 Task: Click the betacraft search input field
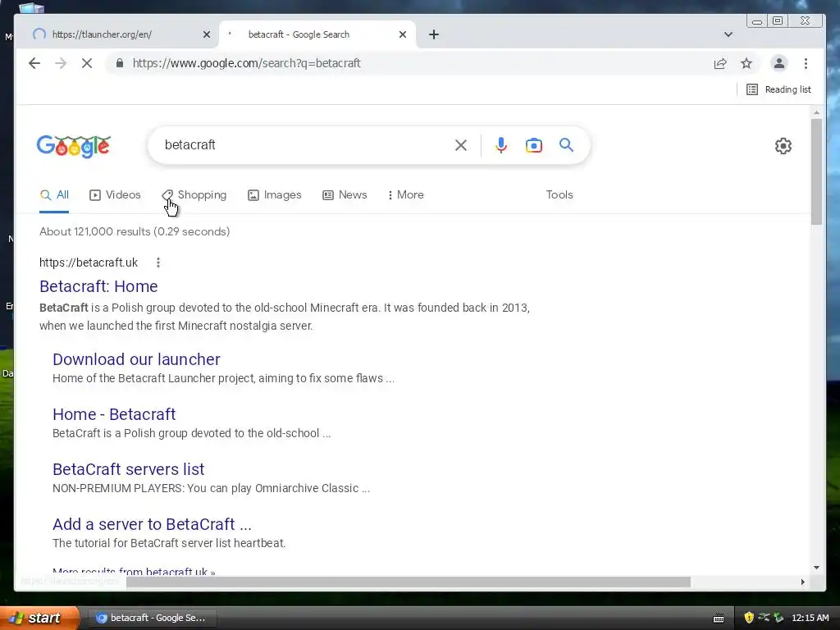[x=305, y=145]
